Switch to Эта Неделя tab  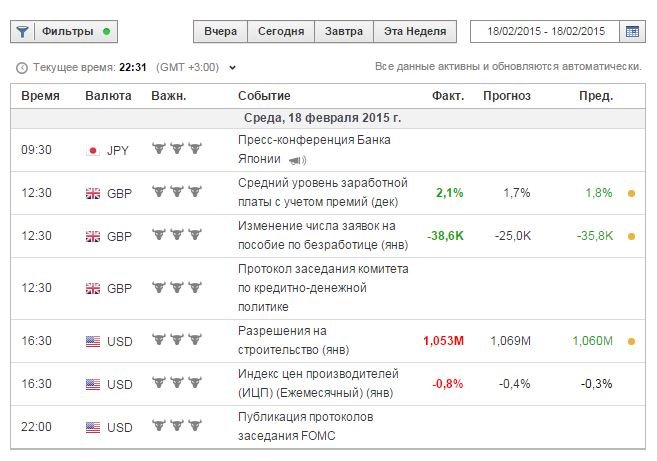[x=415, y=32]
